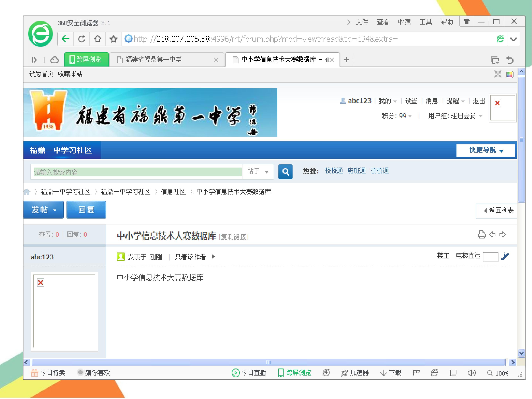The height and width of the screenshot is (399, 532).
Task: Click the elevator jump arrow icon
Action: 505,256
